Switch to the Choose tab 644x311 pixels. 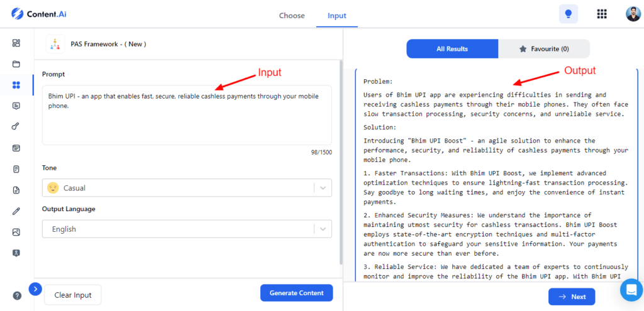(x=292, y=16)
